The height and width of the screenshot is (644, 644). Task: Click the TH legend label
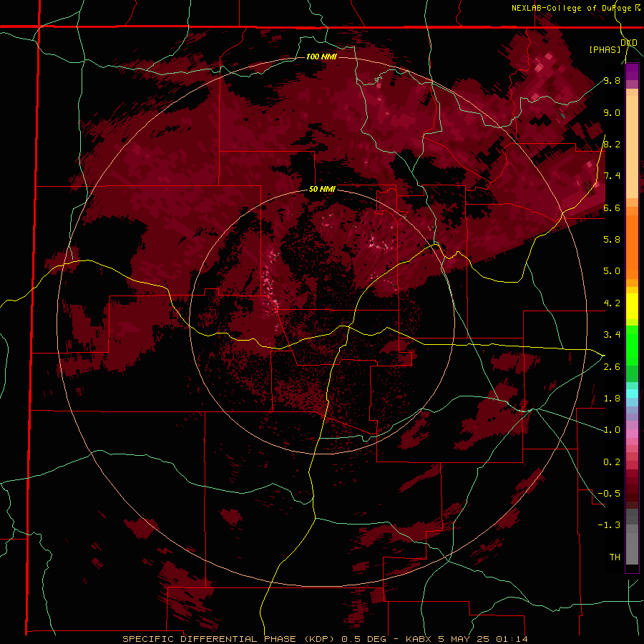coord(615,557)
